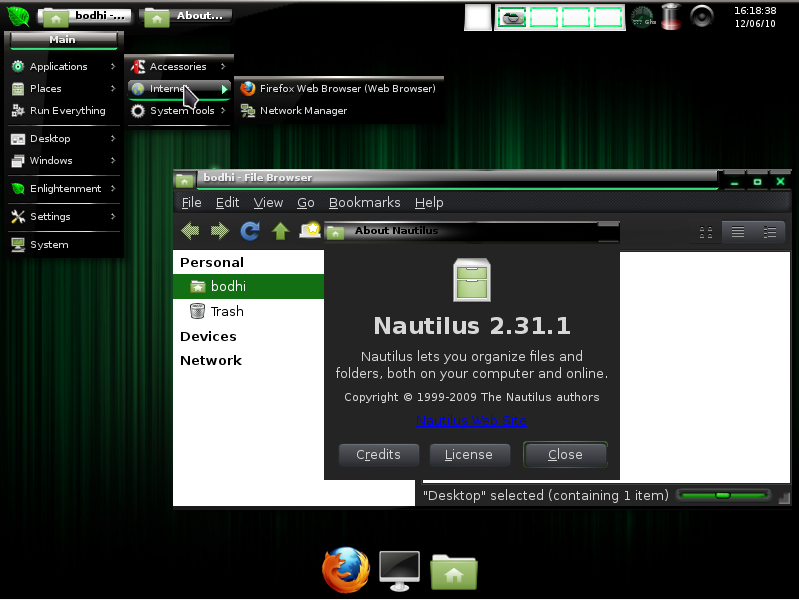The height and width of the screenshot is (600, 799).
Task: Open the File menu
Action: coord(192,202)
